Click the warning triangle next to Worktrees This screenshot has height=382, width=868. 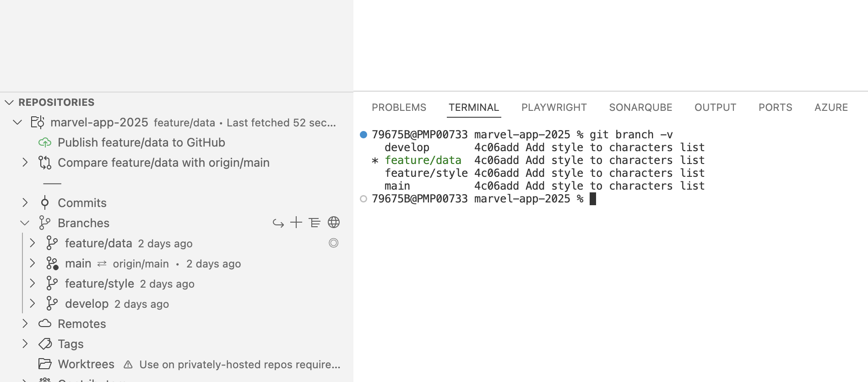128,365
